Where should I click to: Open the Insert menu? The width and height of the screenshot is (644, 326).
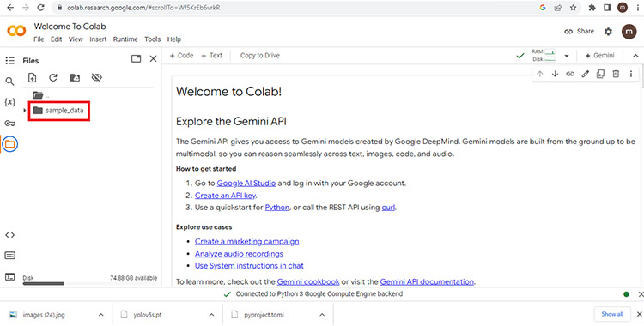[98, 39]
